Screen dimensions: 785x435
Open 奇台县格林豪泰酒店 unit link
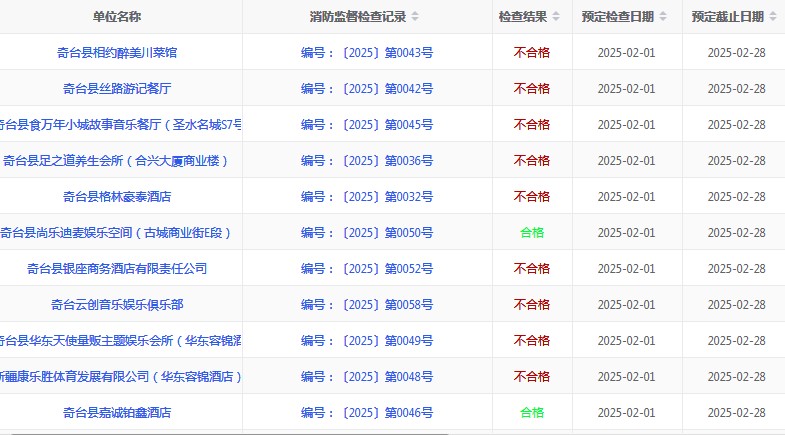(117, 196)
